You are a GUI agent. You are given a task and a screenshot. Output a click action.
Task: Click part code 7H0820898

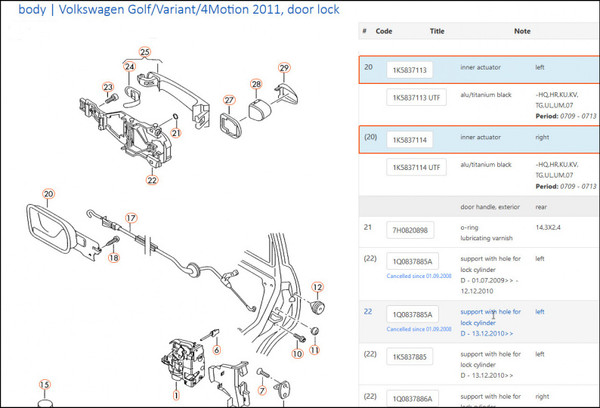click(x=411, y=231)
